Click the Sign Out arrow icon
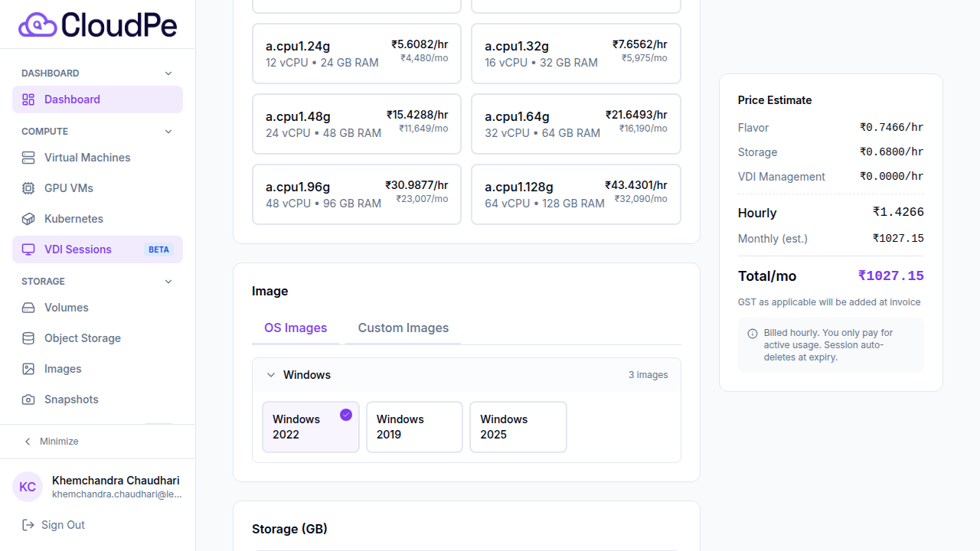 pyautogui.click(x=28, y=525)
